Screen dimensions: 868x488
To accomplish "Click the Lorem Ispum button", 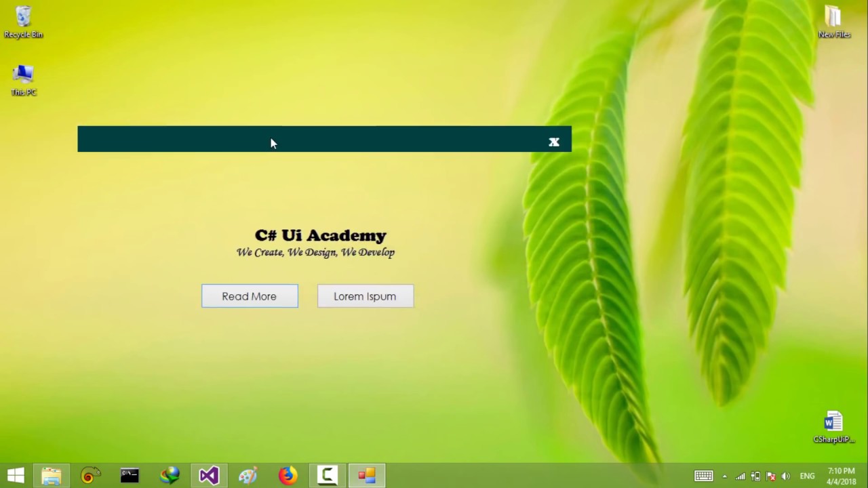I will 366,296.
